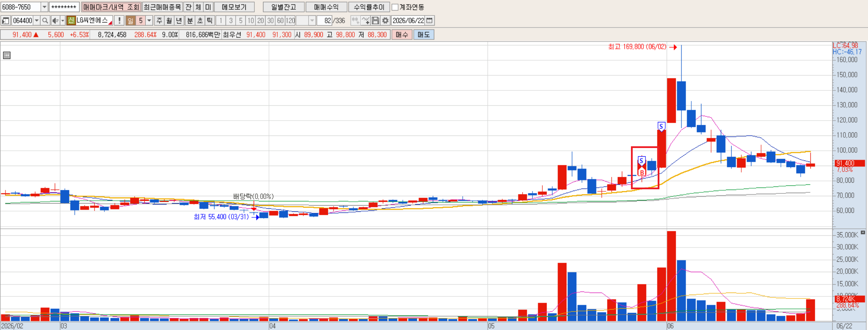This screenshot has height=330, width=868.
Task: Click the data table grid icon on chart
Action: click(7, 55)
